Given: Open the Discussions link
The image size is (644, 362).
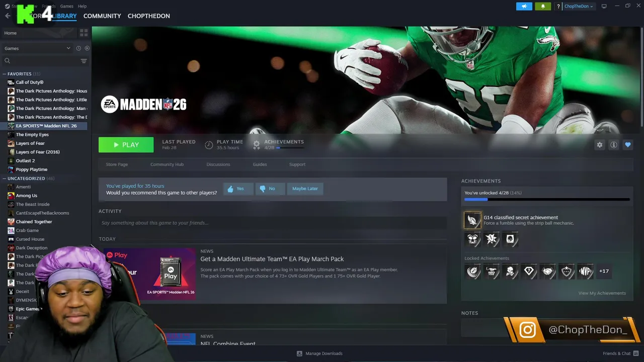Looking at the screenshot, I should (x=218, y=164).
